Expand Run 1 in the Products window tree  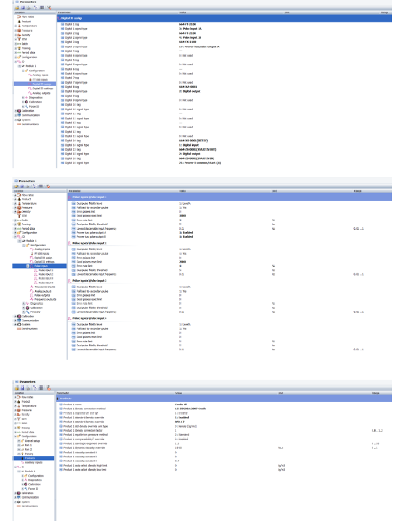pyautogui.click(x=18, y=445)
